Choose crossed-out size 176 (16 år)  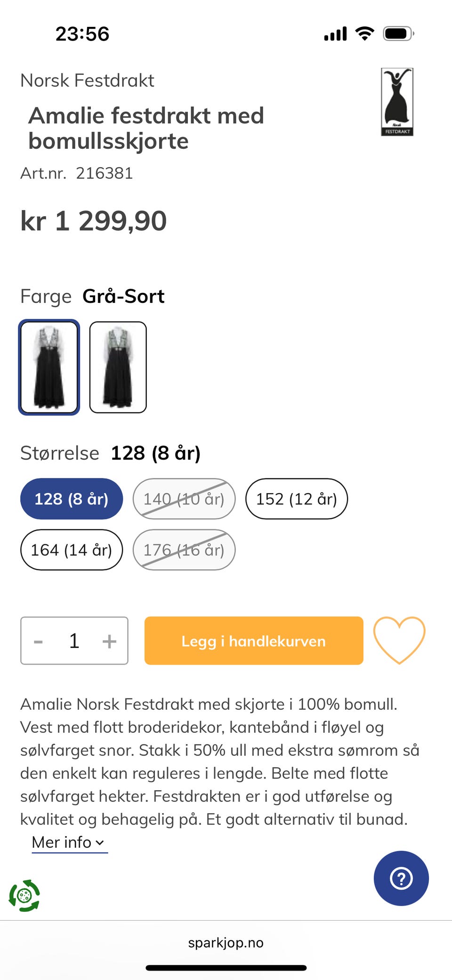[184, 550]
